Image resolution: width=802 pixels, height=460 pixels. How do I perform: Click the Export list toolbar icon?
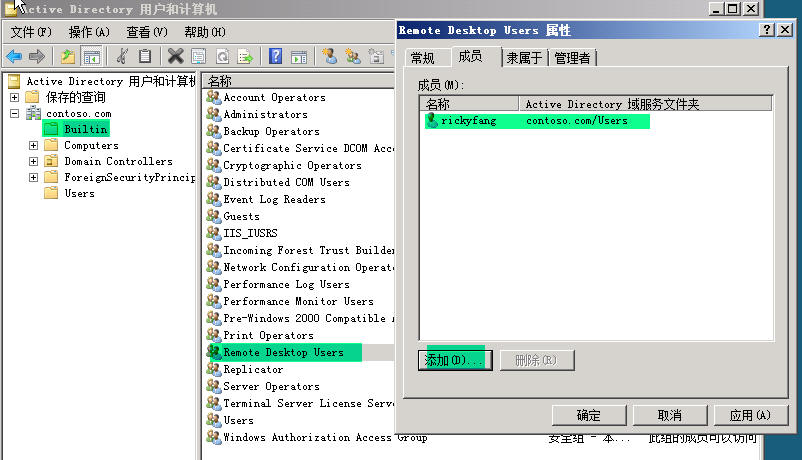[244, 56]
